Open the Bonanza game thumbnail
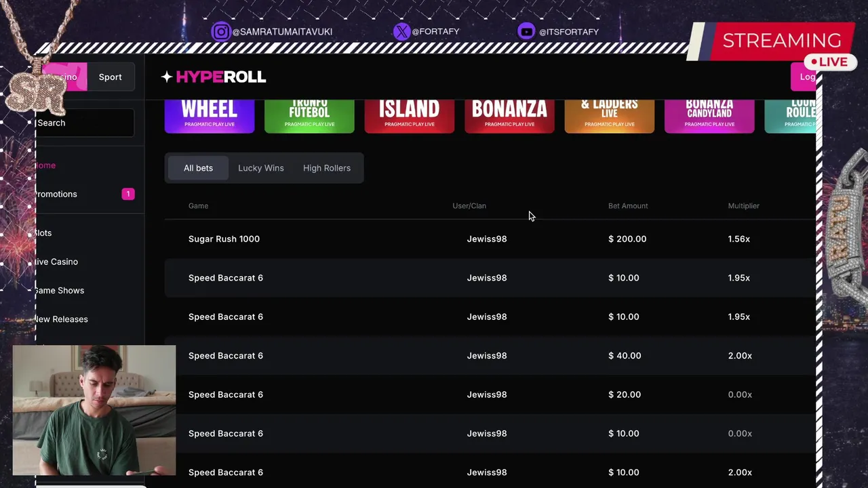 [509, 116]
